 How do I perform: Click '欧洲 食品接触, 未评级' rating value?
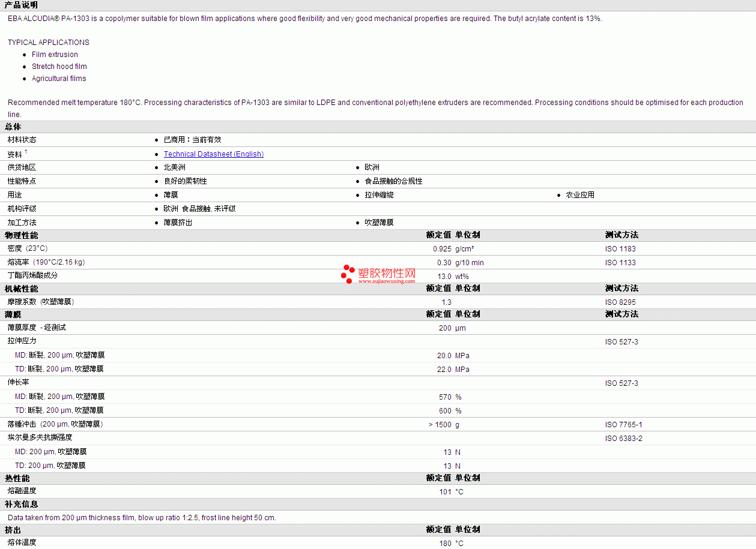(x=200, y=209)
